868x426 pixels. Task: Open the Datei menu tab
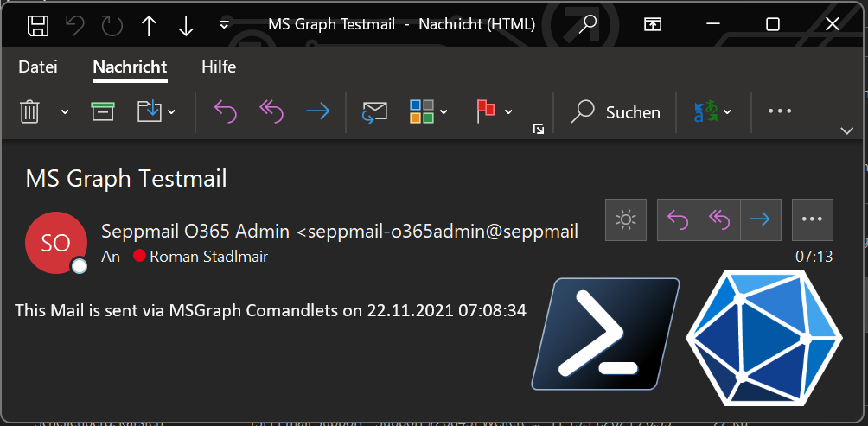(x=38, y=67)
